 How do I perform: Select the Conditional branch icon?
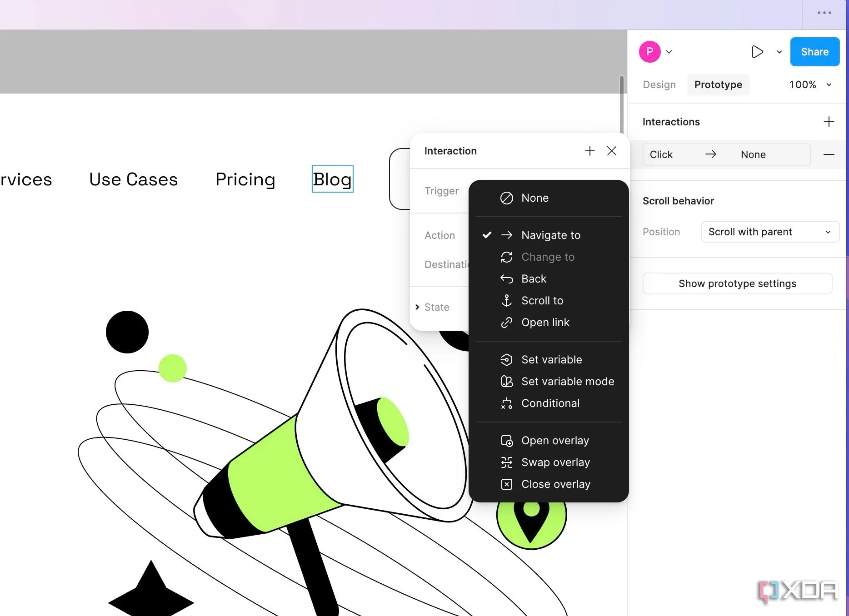coord(506,403)
